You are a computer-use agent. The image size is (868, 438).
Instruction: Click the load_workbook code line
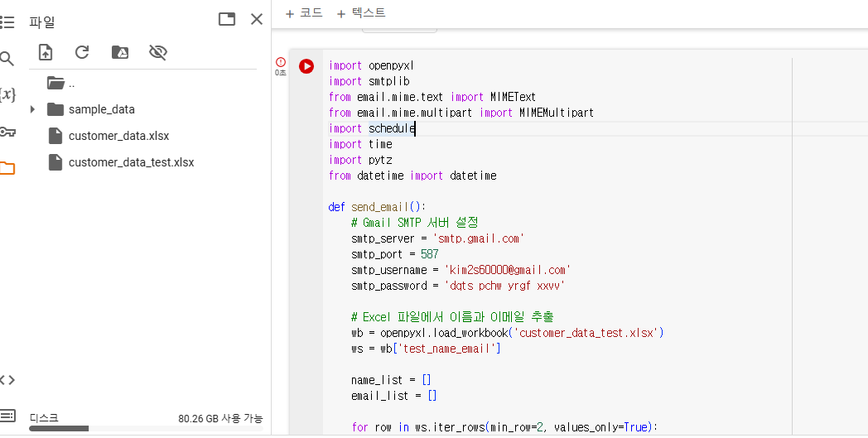click(507, 334)
